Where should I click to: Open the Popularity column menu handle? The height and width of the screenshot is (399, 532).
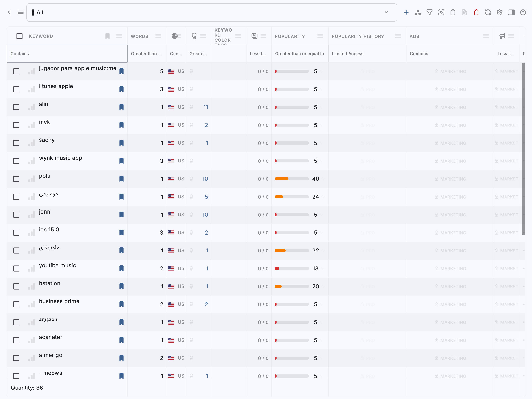[x=320, y=36]
